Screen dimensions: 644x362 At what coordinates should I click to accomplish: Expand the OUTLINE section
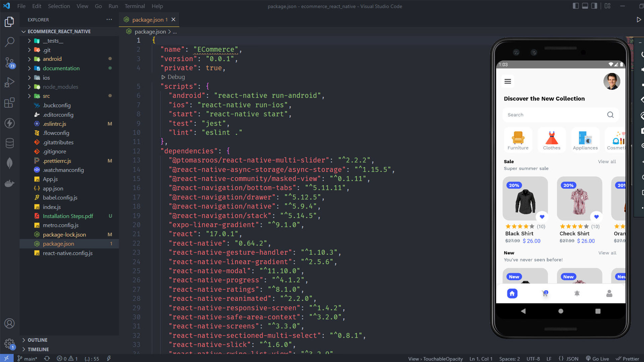pyautogui.click(x=69, y=340)
